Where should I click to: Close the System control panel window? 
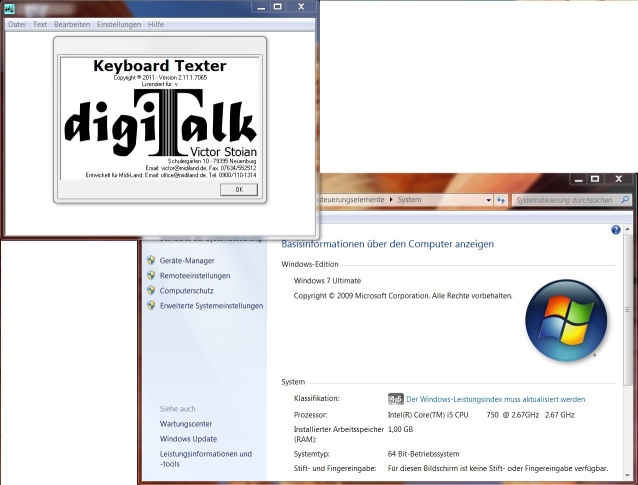(618, 179)
